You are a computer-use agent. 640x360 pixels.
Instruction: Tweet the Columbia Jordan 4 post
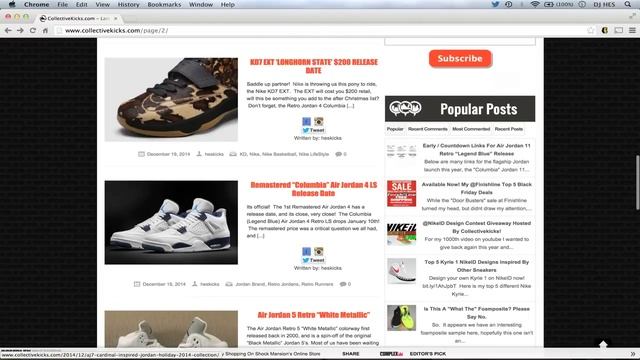click(x=313, y=260)
